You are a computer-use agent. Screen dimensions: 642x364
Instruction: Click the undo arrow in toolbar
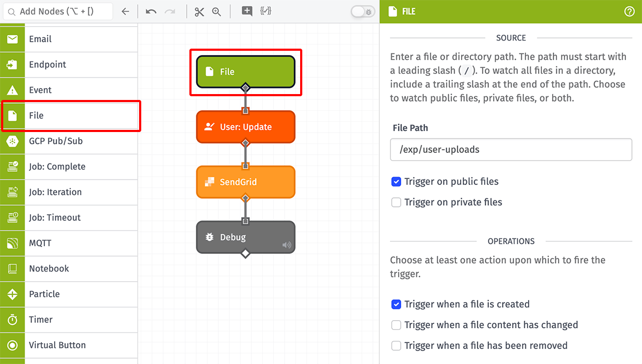[x=151, y=11]
